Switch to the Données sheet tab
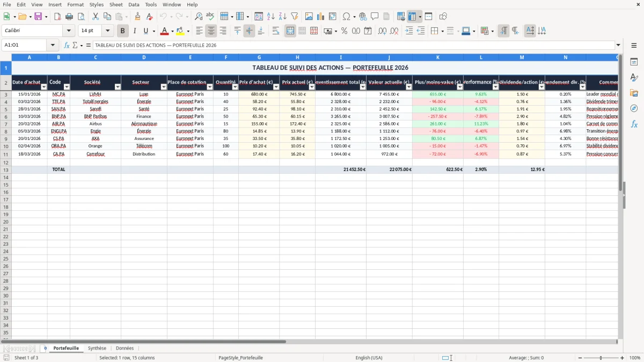Screen dimensions: 644x362 pos(125,348)
